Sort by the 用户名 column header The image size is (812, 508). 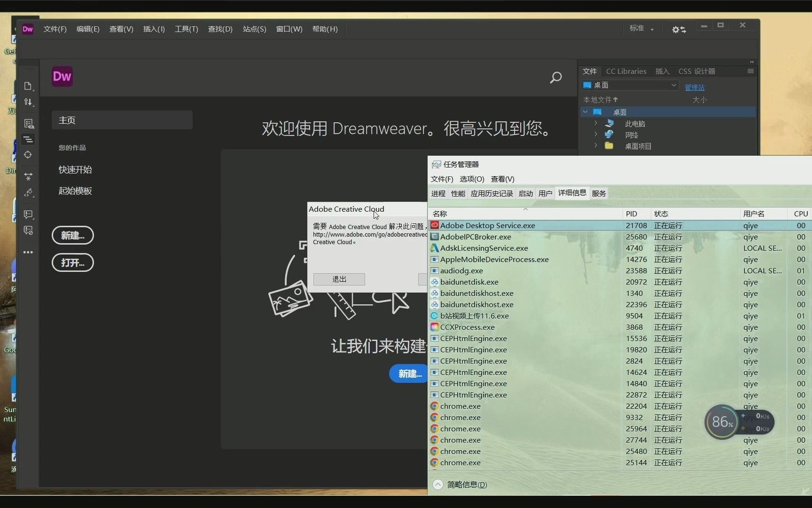pyautogui.click(x=764, y=214)
